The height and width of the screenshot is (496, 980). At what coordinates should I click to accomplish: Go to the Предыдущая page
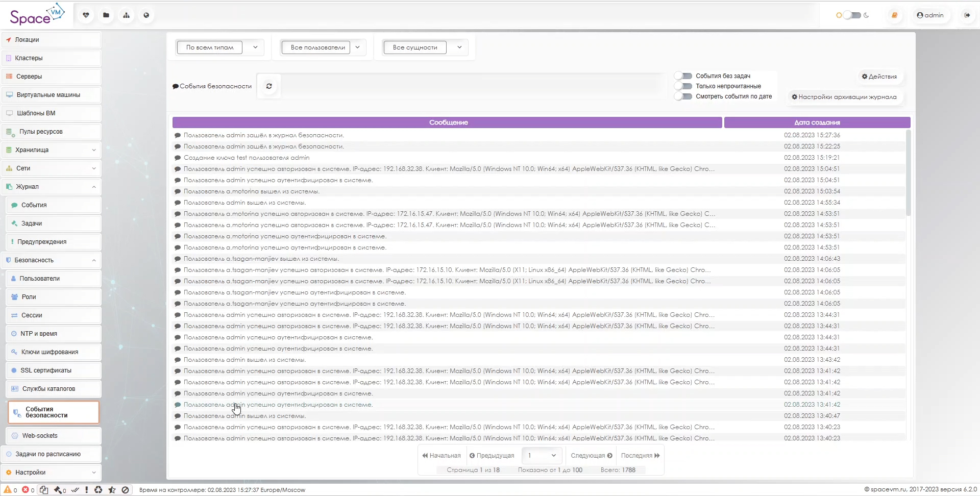point(492,456)
